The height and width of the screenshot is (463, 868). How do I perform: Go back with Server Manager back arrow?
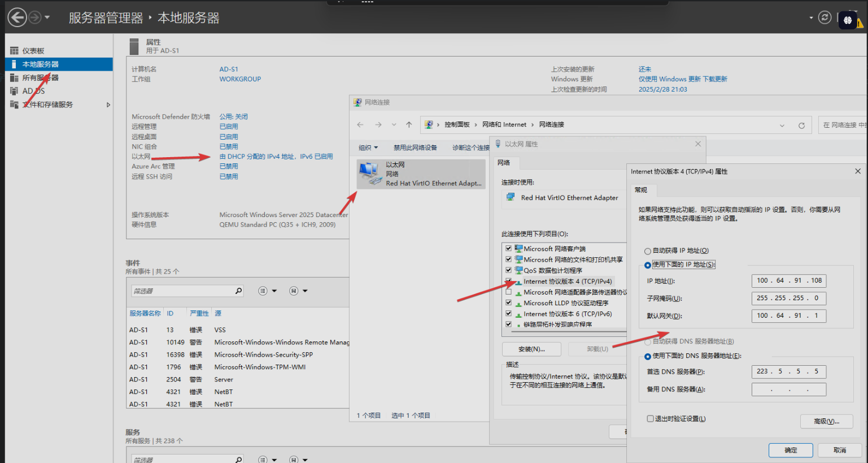click(x=17, y=18)
